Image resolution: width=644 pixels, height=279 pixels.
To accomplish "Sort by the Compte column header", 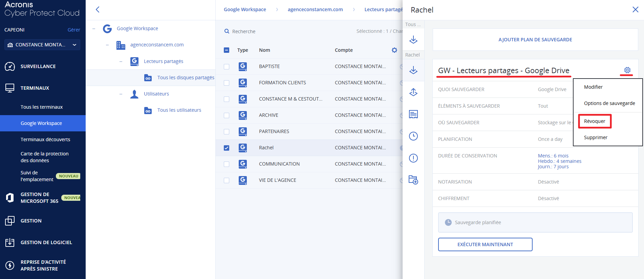I will point(344,50).
